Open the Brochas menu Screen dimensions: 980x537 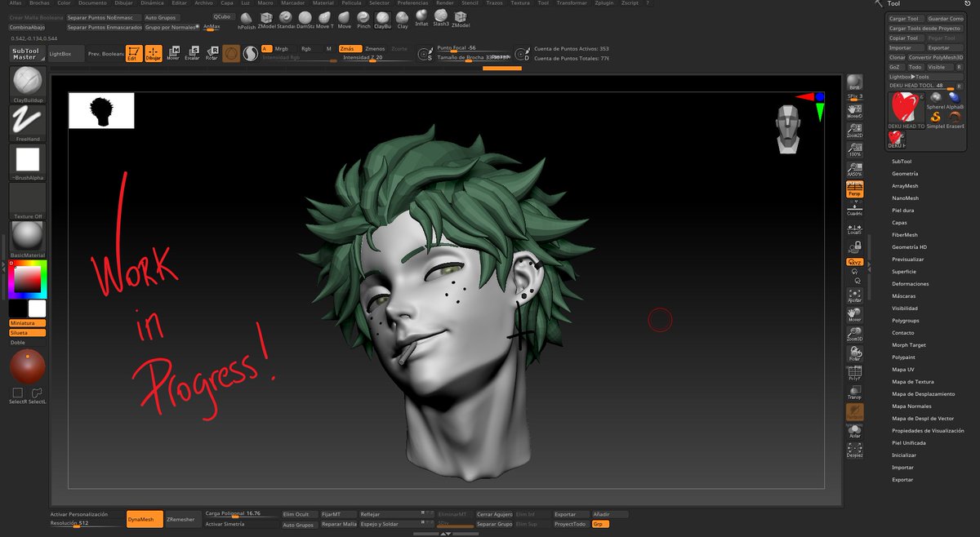(39, 3)
